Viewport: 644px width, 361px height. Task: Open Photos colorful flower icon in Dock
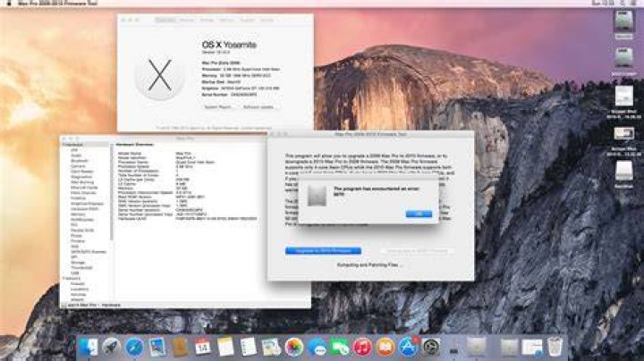[293, 348]
